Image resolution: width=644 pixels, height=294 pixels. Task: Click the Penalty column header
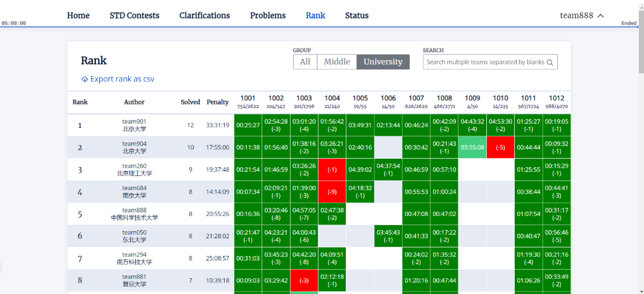pos(218,102)
